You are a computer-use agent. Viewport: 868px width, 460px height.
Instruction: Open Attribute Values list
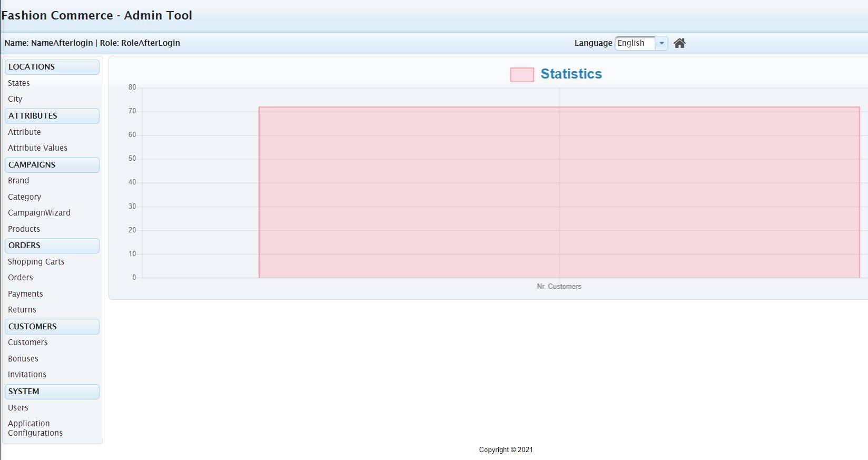tap(37, 148)
